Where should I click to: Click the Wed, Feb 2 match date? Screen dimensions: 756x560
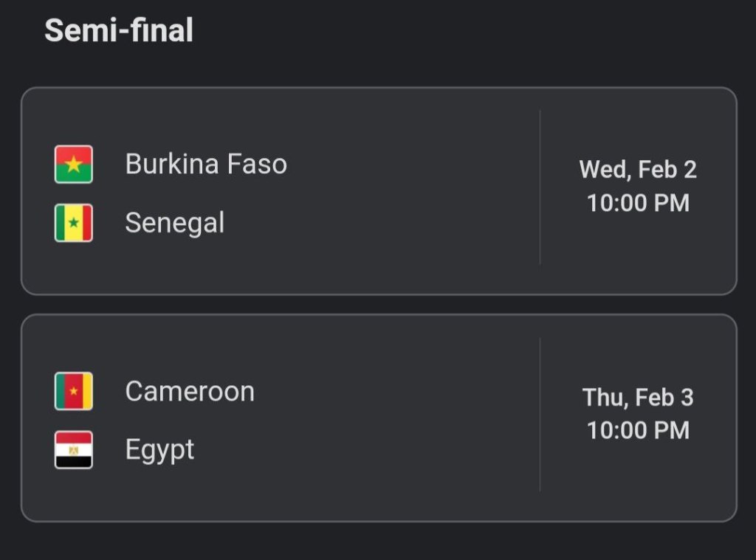click(638, 170)
